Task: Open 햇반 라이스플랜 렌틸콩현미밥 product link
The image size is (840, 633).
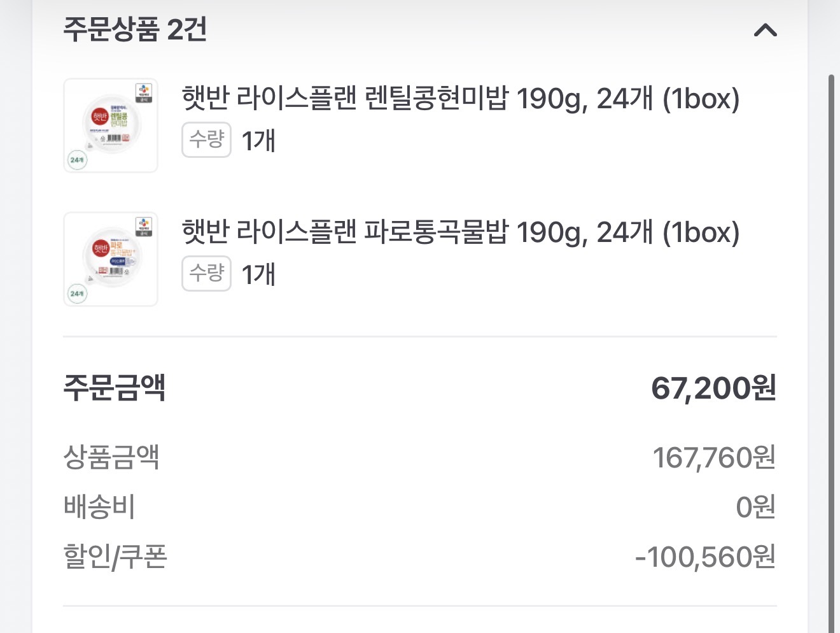Action: 460,99
